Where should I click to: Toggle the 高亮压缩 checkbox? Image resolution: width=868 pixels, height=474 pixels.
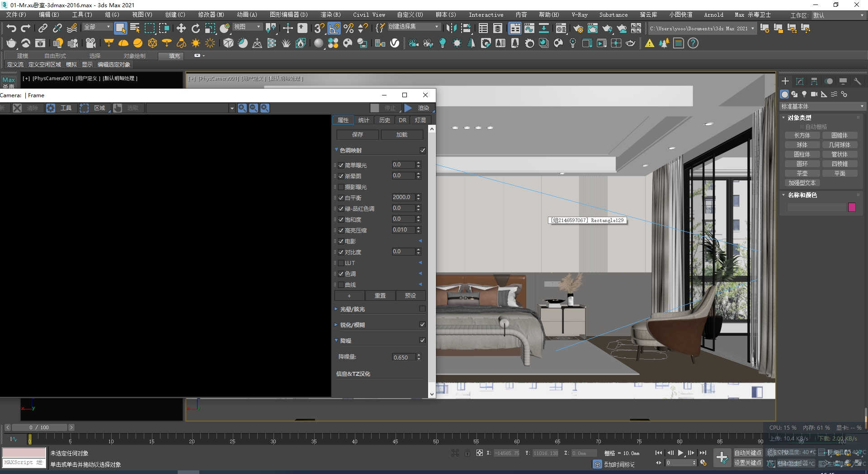[x=341, y=230]
